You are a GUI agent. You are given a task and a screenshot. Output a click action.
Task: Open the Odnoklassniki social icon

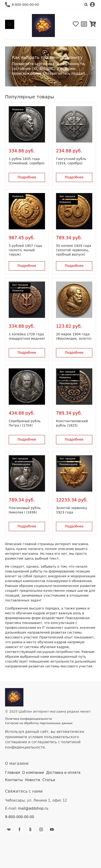pos(30,829)
